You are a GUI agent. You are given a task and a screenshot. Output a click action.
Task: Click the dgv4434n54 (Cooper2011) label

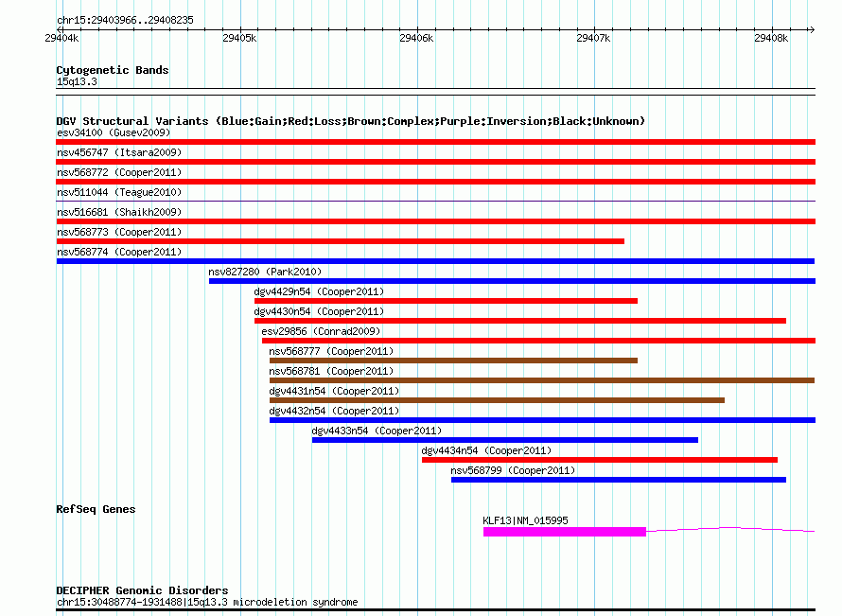486,450
